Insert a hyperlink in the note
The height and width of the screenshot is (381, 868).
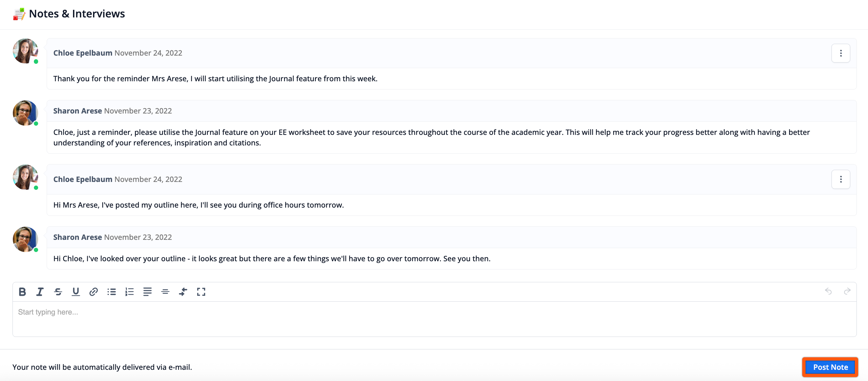coord(94,292)
